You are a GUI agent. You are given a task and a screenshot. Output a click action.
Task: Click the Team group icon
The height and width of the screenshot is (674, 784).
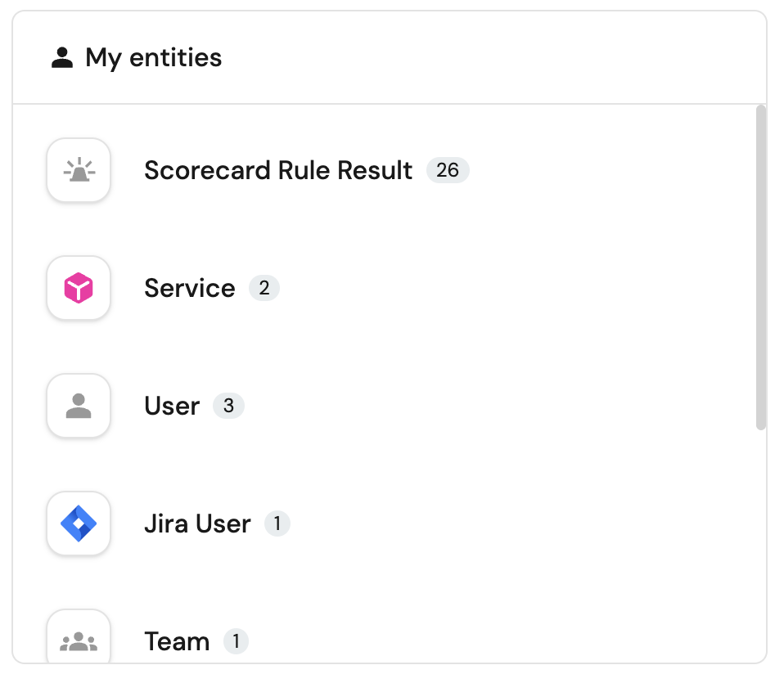click(79, 641)
